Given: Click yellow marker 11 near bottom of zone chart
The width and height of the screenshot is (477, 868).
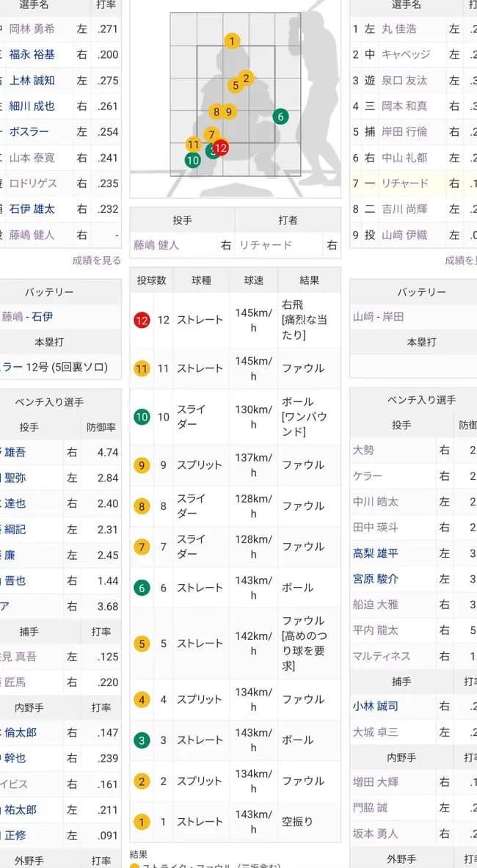Looking at the screenshot, I should coord(193,145).
